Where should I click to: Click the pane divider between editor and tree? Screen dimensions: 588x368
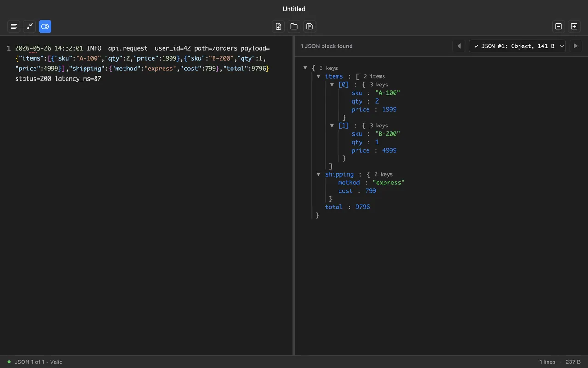coord(294,195)
